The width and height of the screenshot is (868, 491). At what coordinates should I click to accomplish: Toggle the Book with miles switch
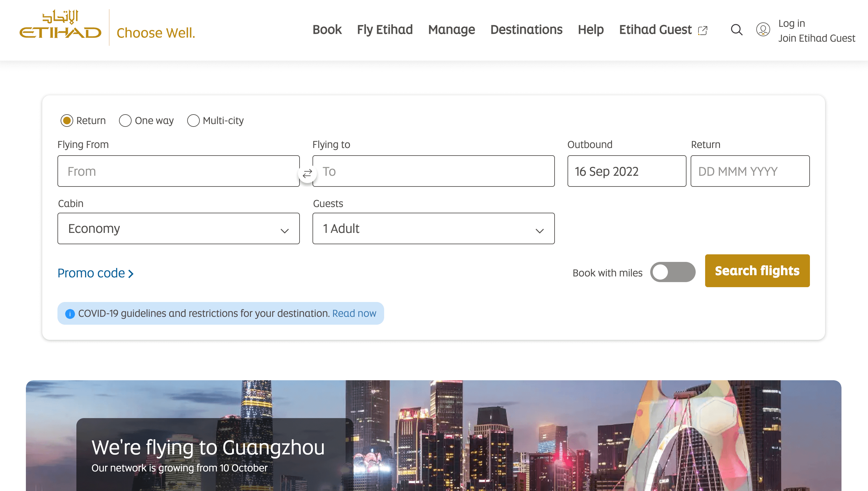pyautogui.click(x=672, y=272)
